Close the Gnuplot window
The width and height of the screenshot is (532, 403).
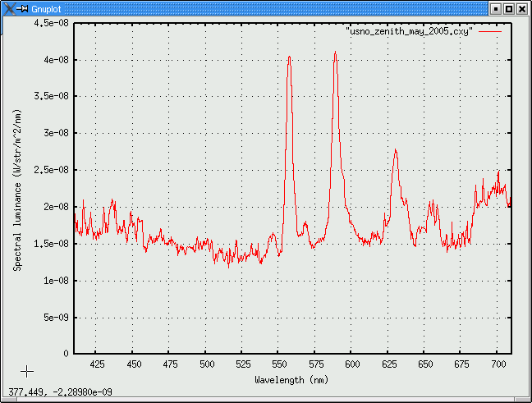coord(522,8)
